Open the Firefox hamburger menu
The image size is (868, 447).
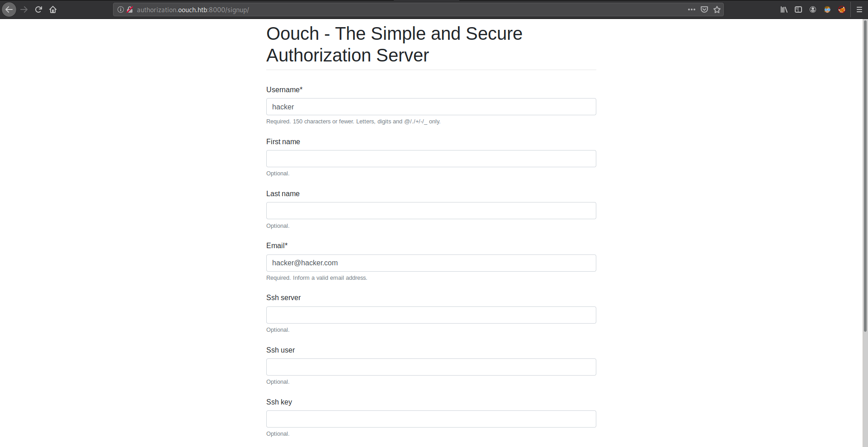[859, 9]
